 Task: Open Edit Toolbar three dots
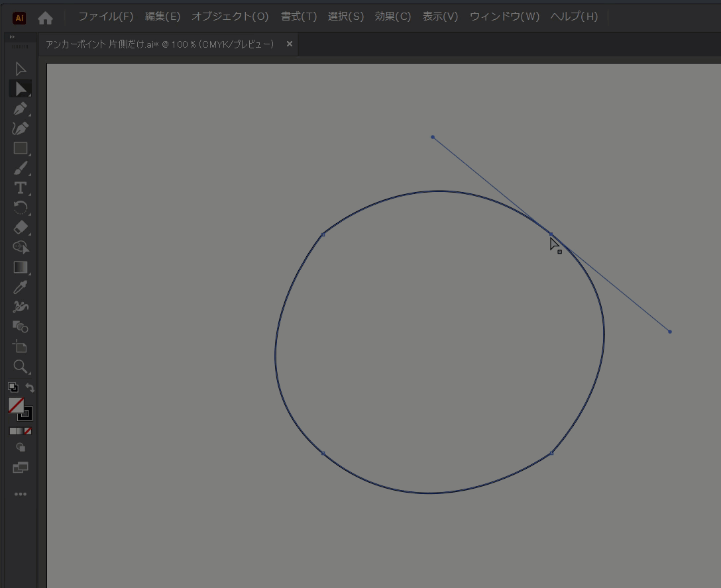click(x=21, y=494)
